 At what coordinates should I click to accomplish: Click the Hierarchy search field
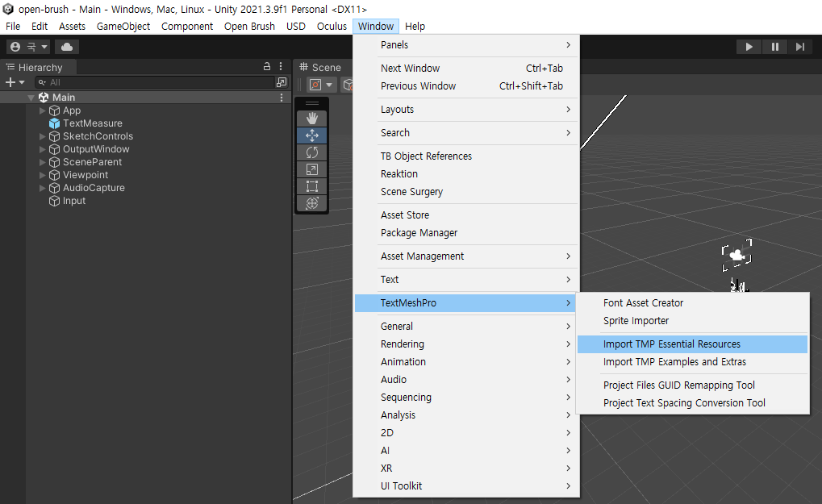(155, 82)
